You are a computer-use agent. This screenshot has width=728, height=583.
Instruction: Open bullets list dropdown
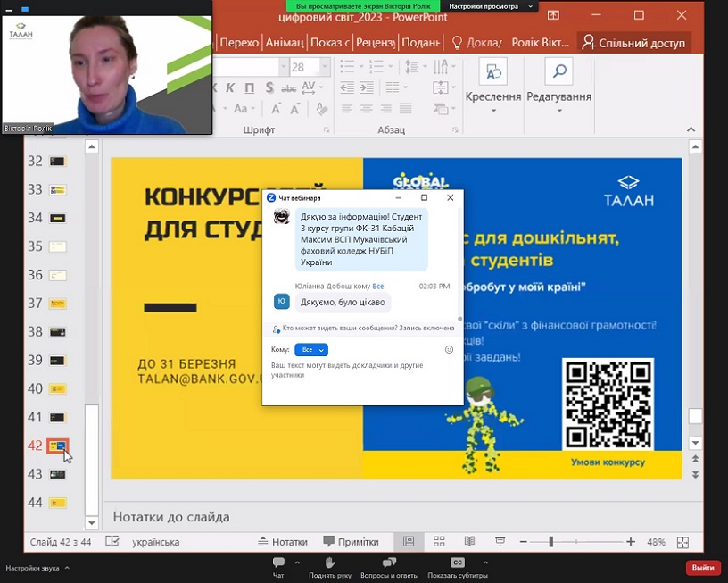361,66
